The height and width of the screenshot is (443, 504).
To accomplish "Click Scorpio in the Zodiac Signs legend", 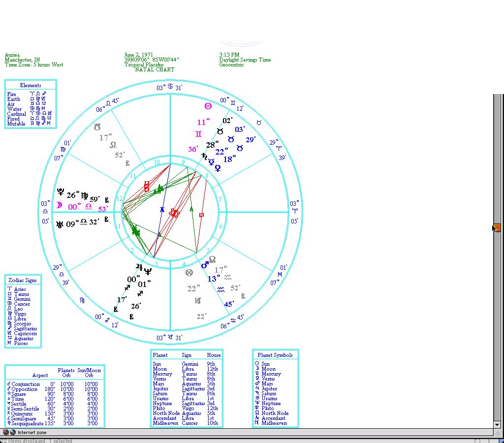I will pos(23,323).
